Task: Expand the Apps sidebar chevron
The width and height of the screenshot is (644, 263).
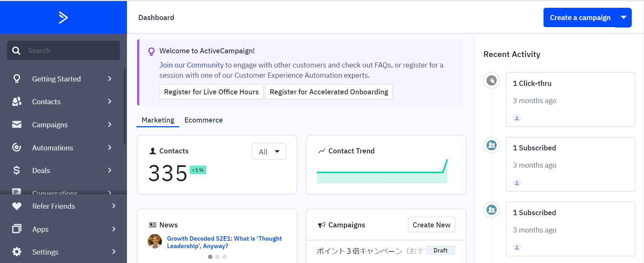Action: click(x=114, y=229)
